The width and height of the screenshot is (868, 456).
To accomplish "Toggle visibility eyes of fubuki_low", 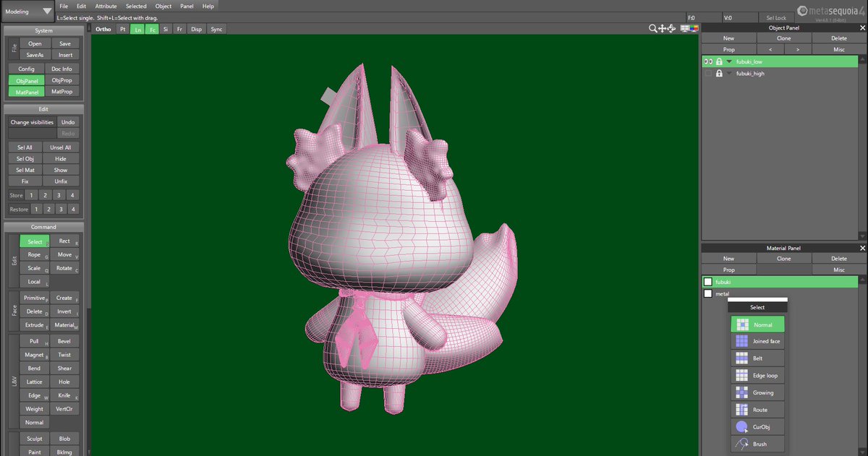I will click(708, 62).
